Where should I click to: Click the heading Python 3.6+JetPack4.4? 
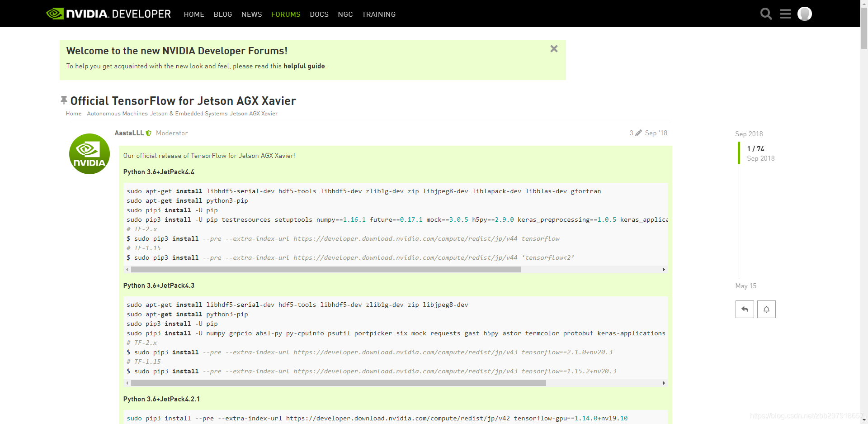(x=159, y=172)
